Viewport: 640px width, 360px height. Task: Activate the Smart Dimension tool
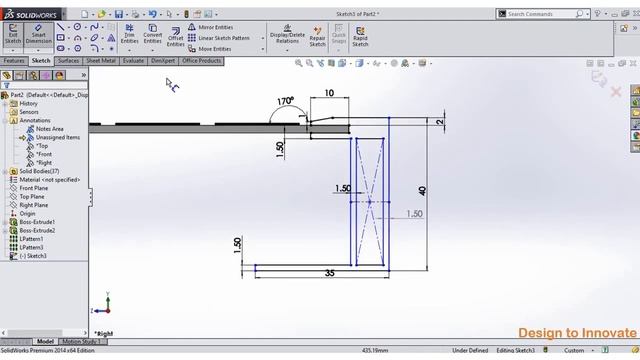38,34
